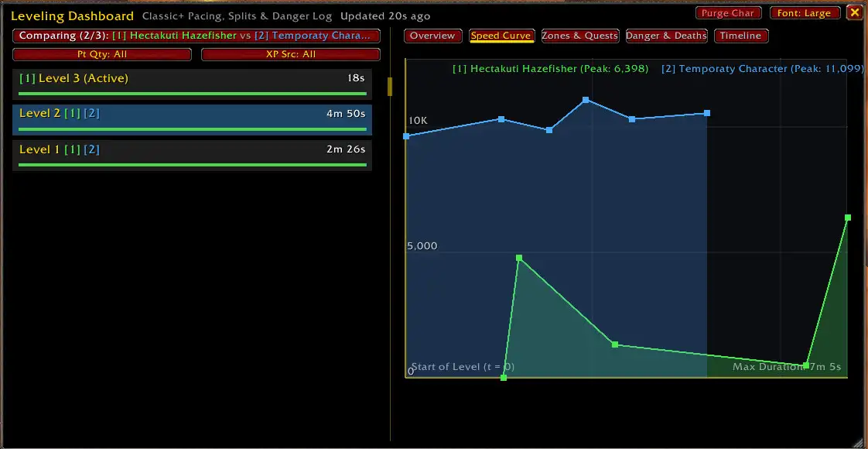Open the Pt Qty: All filter

click(x=102, y=54)
